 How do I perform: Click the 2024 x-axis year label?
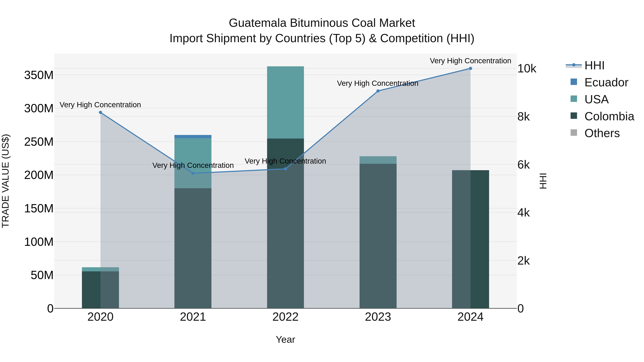coord(470,317)
